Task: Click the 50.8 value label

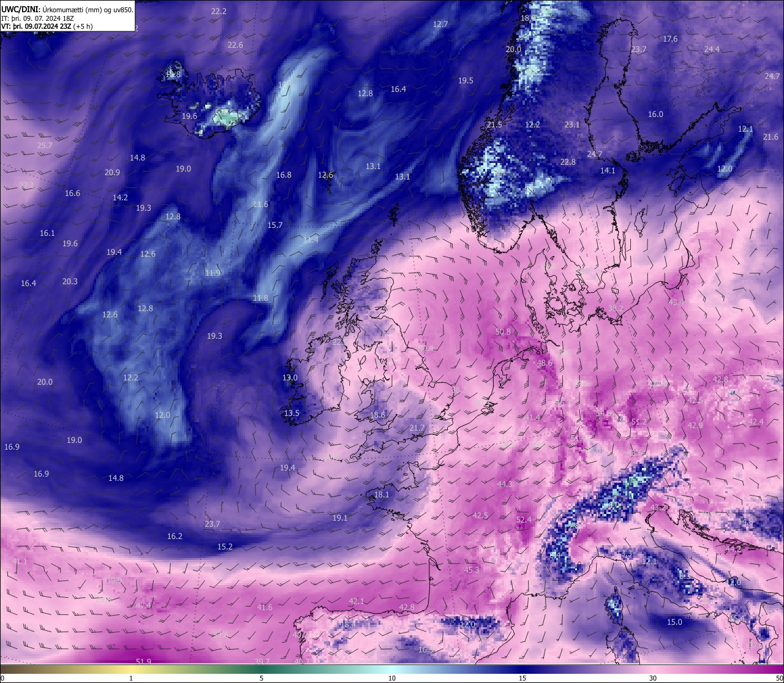Action: 503,331
